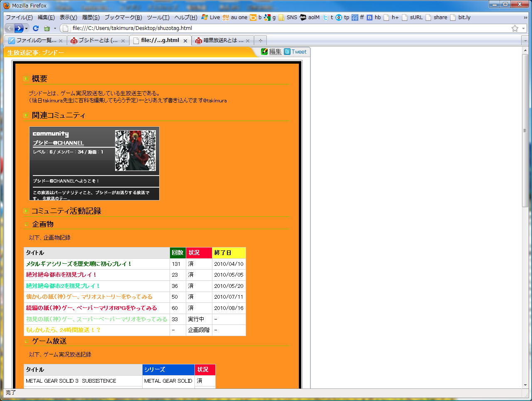Switch to the ブシドーとは tab
532x401 pixels.
click(x=98, y=40)
